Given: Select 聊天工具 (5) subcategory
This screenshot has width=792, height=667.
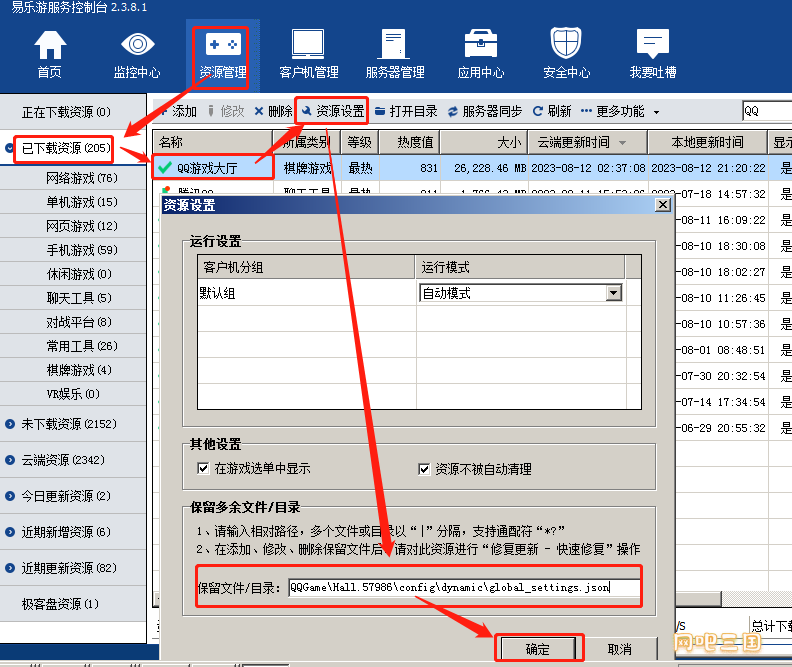Looking at the screenshot, I should (79, 298).
